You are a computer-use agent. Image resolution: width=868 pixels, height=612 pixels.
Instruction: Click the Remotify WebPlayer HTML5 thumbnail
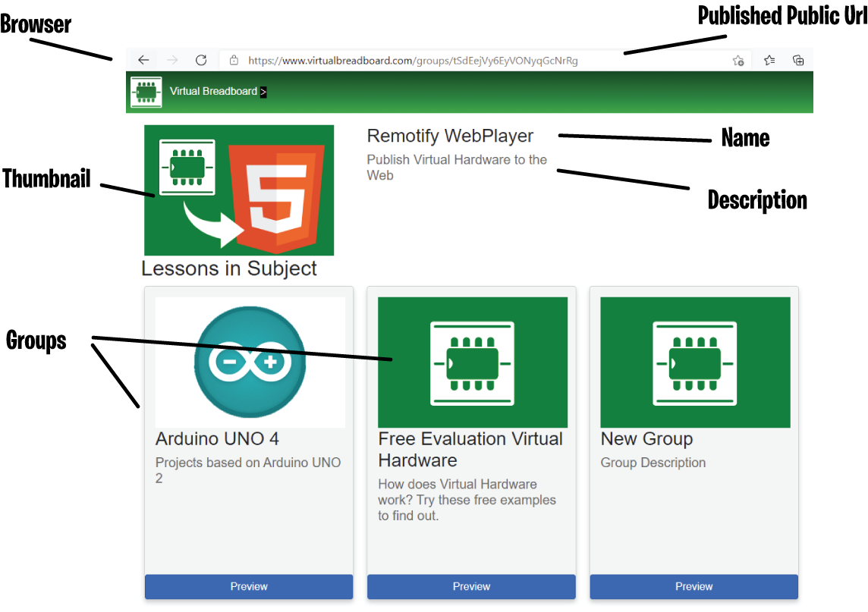239,190
